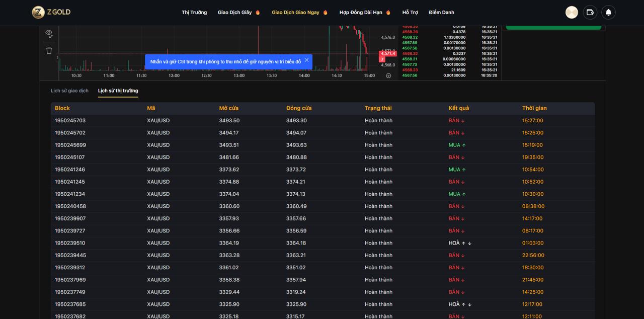Screen dimensions: 644x319
Task: Click XAU/USD code in row 1950239727
Action: [158, 231]
